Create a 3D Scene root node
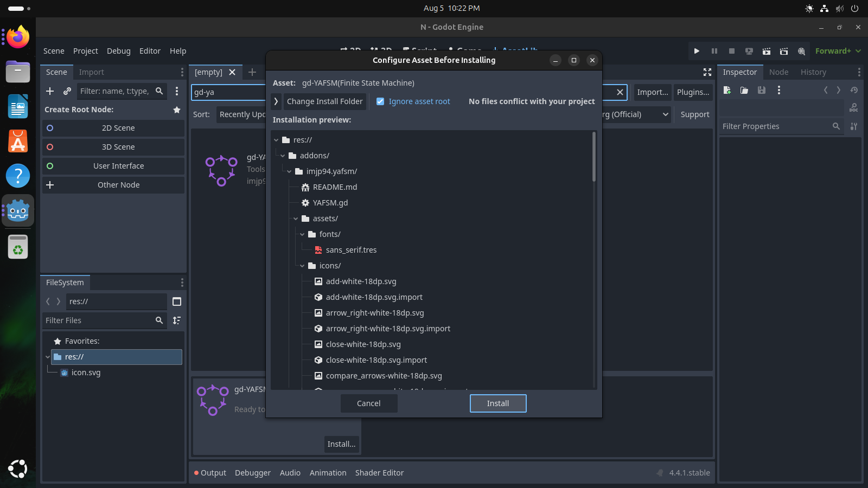Screen dimensions: 868x488 [113, 147]
